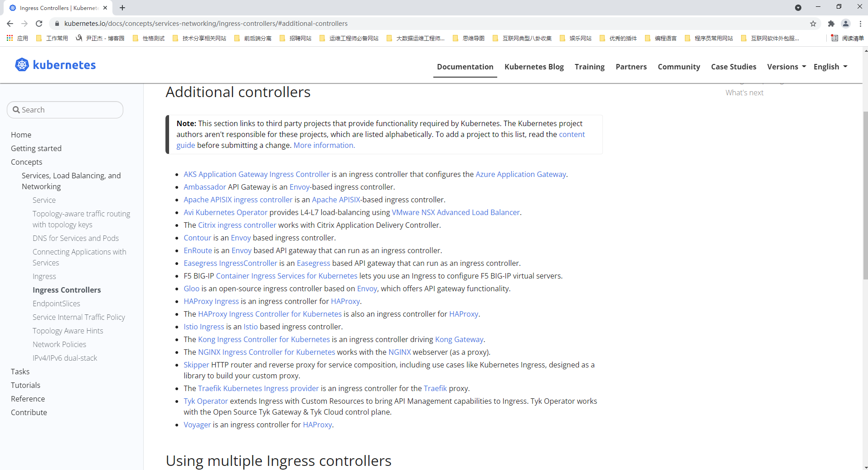Expand the Versions dropdown
The width and height of the screenshot is (868, 470).
[x=786, y=67]
